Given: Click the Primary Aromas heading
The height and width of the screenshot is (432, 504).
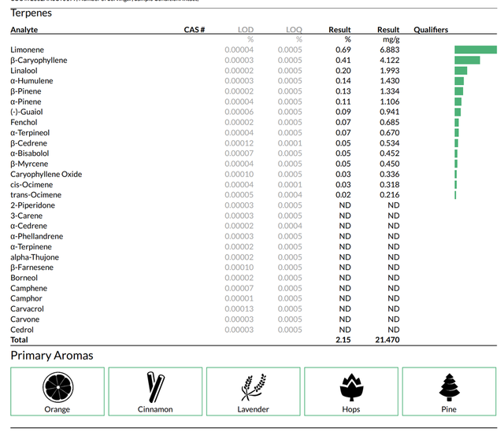Looking at the screenshot, I should pyautogui.click(x=52, y=356).
